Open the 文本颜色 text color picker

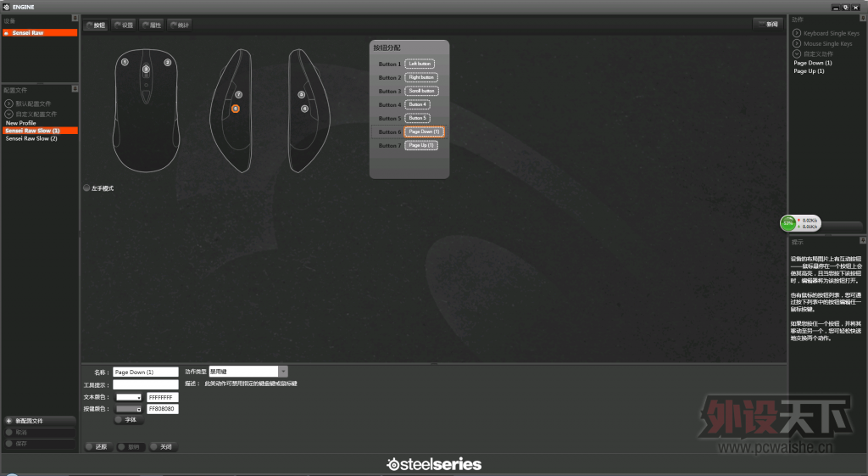[x=129, y=397]
